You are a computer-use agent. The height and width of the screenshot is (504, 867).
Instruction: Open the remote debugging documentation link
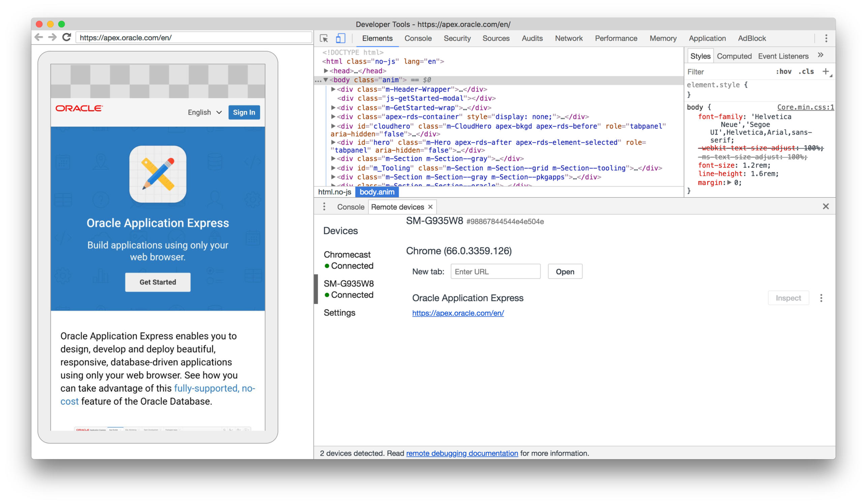coord(462,453)
